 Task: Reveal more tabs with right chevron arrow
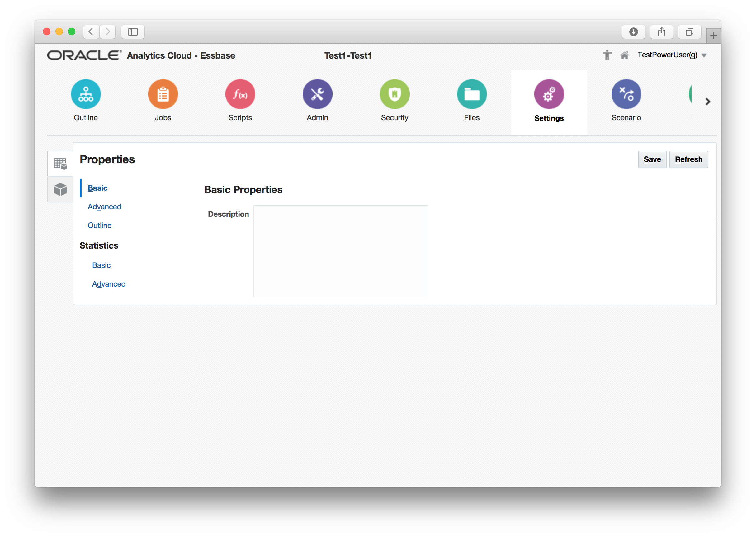pyautogui.click(x=707, y=102)
